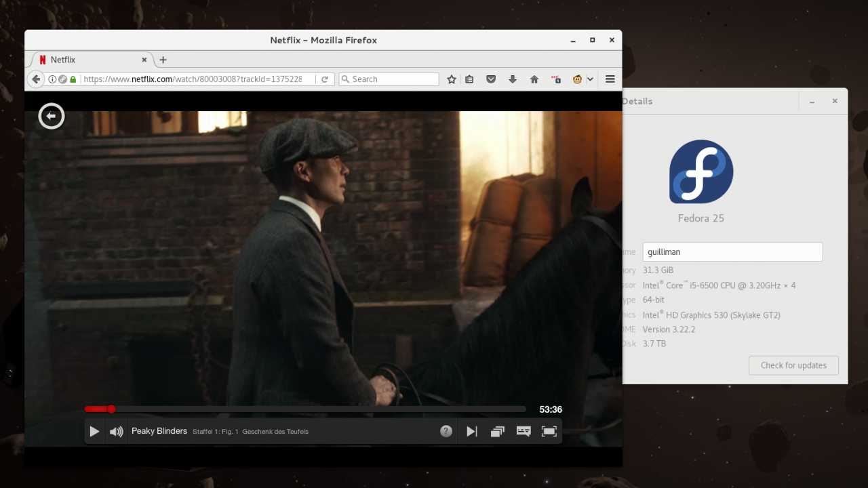Edit the device name field guilliman

[x=732, y=251]
